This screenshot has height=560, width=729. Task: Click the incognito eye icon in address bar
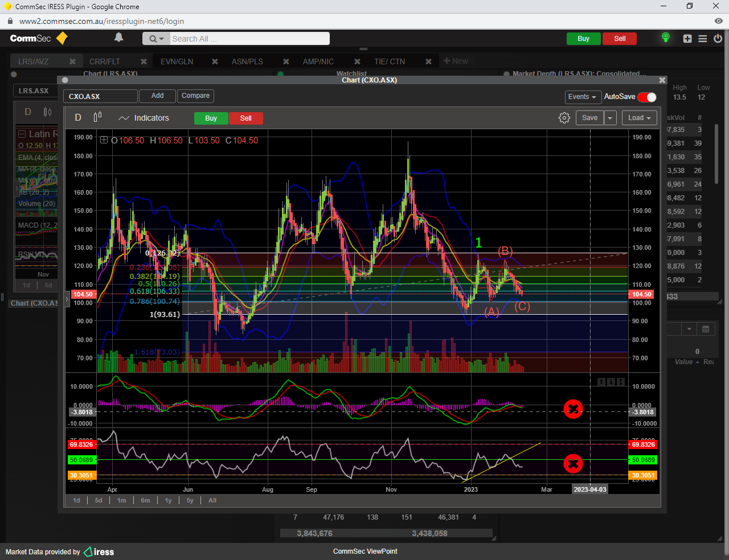click(719, 21)
